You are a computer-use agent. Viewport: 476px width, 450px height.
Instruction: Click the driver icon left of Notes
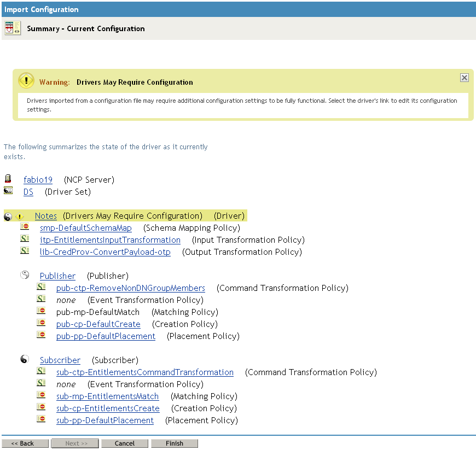pyautogui.click(x=8, y=216)
